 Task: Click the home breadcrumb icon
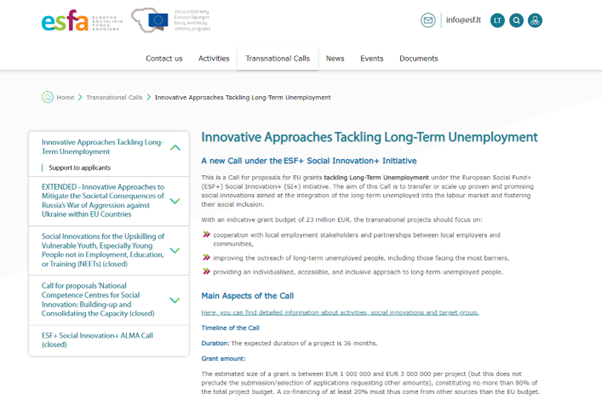[47, 97]
